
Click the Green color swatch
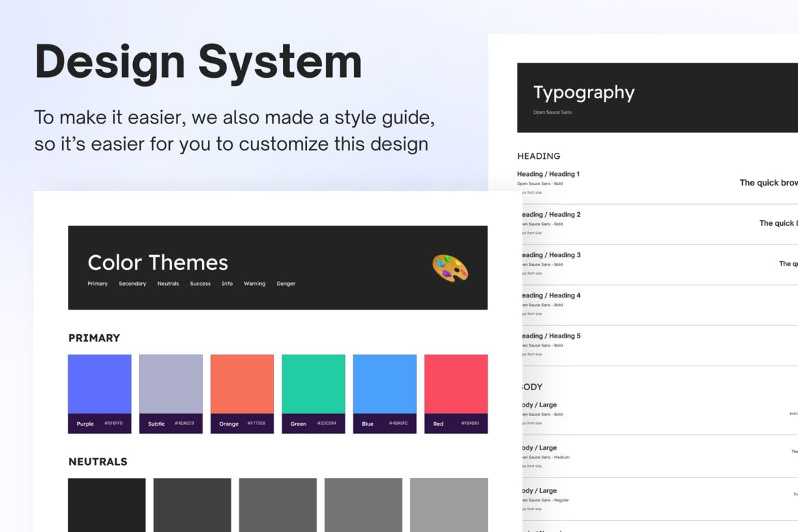313,384
